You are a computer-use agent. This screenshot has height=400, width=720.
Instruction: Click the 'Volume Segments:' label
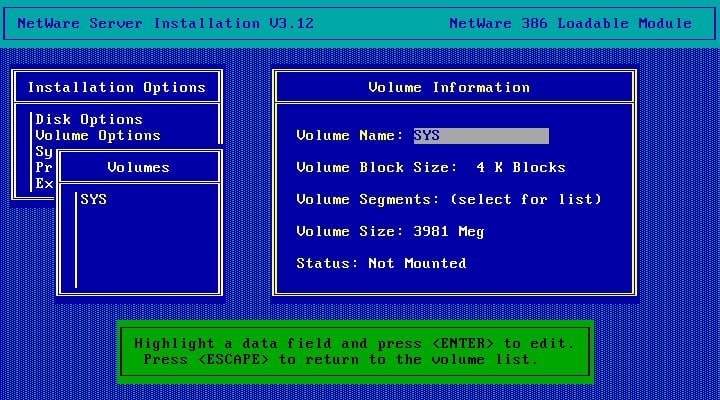coord(368,199)
